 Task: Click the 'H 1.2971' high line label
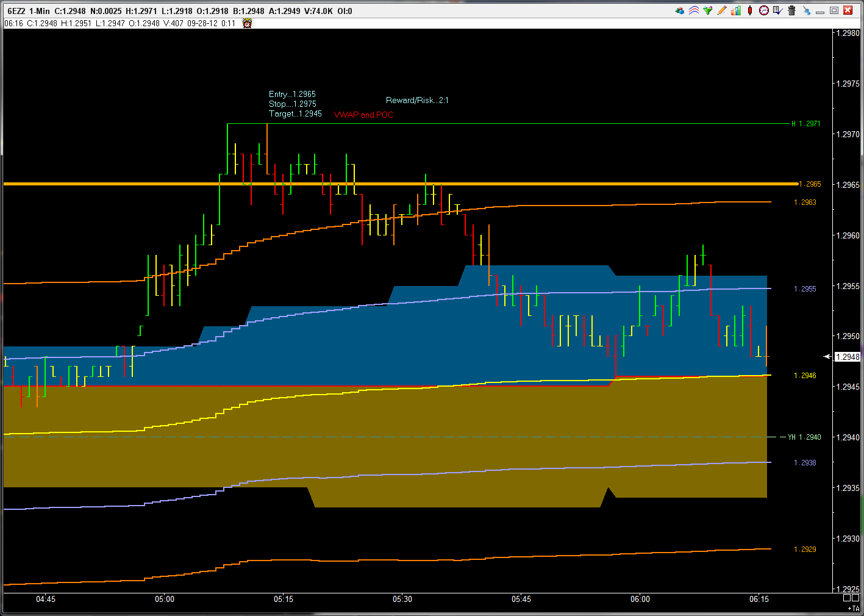[x=805, y=124]
